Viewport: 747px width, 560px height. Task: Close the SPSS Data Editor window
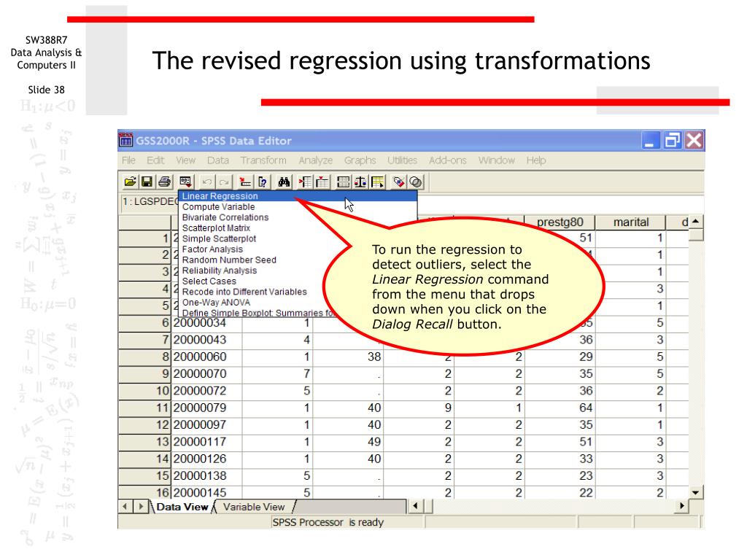click(x=694, y=141)
